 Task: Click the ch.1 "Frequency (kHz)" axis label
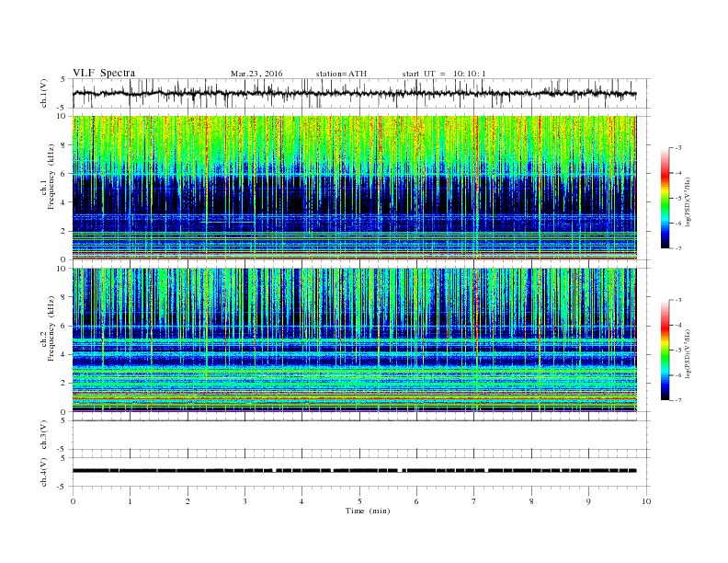(x=51, y=177)
